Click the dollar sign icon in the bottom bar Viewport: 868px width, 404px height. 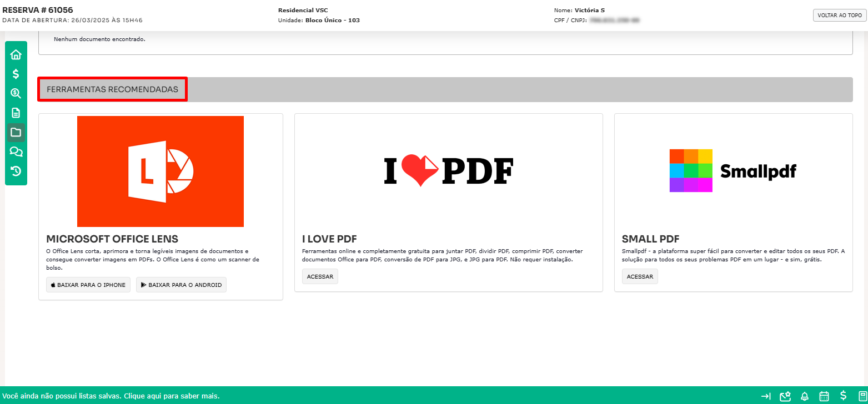coord(844,396)
